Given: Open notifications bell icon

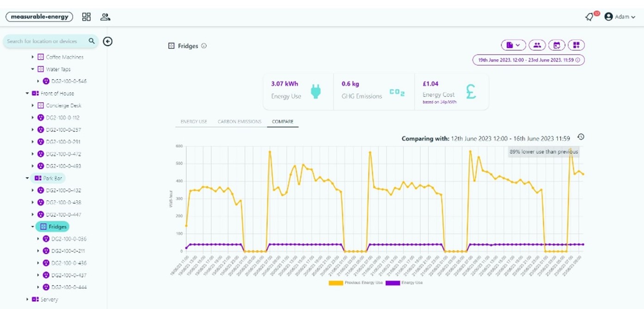Looking at the screenshot, I should (x=589, y=17).
